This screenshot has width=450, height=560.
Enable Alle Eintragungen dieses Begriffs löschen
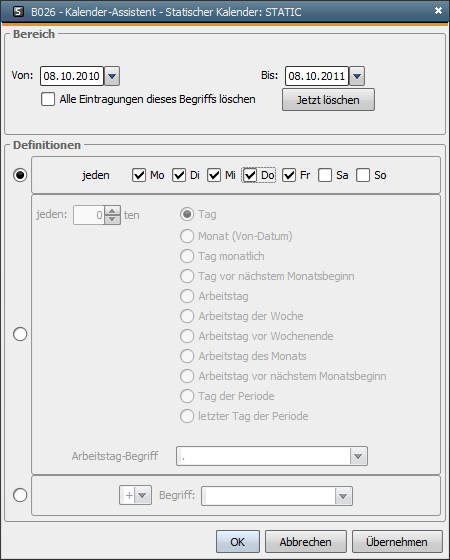pyautogui.click(x=48, y=99)
